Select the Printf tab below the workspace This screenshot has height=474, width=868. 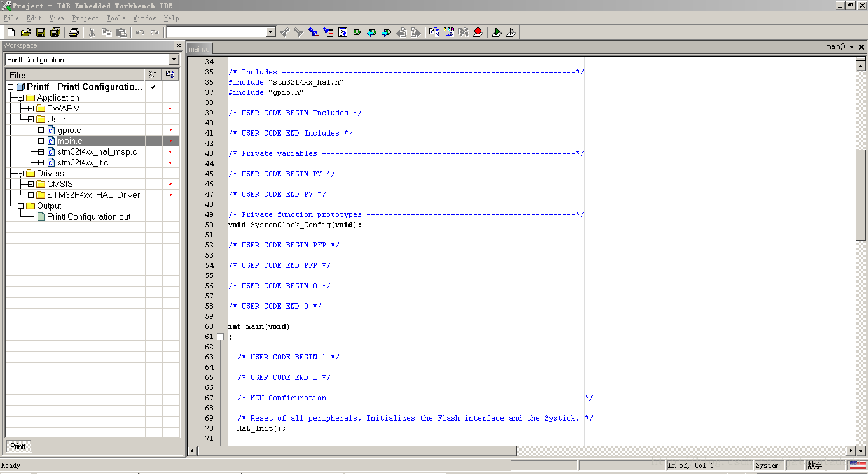pos(18,447)
